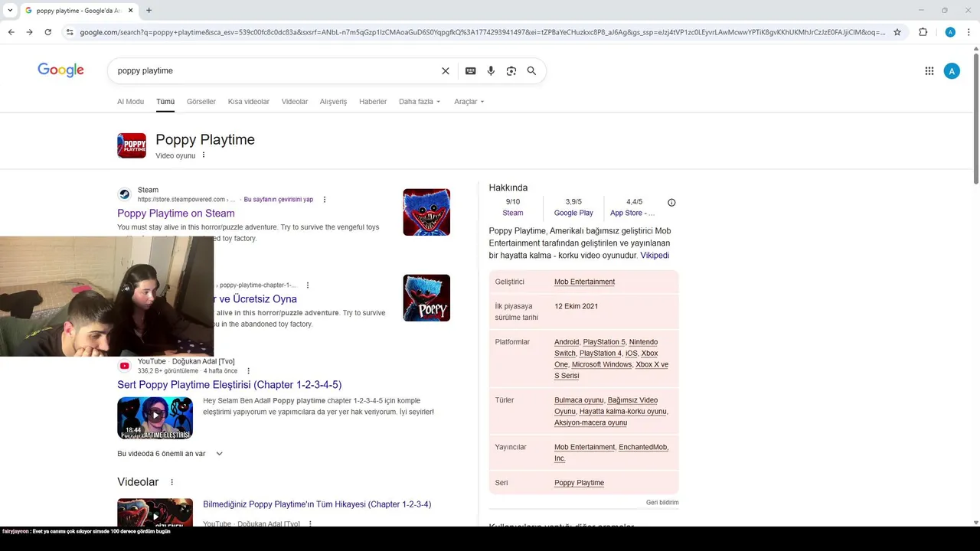Open the Google account avatar

tap(952, 71)
